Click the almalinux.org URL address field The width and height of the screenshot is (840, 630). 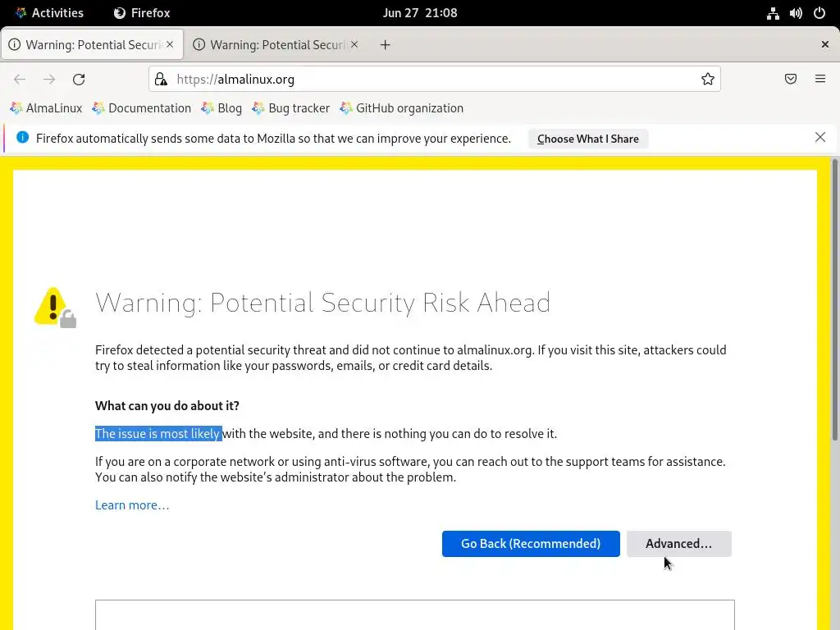tap(435, 80)
